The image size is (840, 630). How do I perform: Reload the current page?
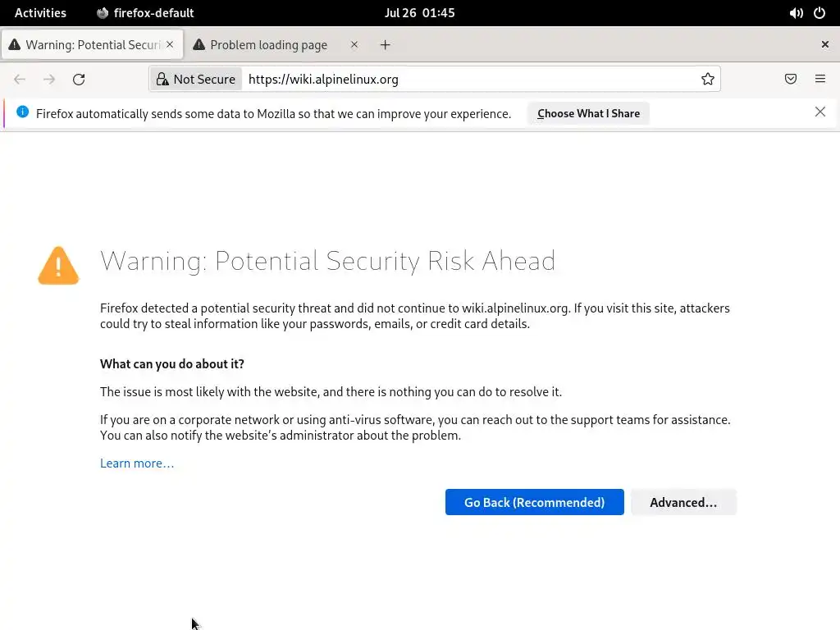79,80
